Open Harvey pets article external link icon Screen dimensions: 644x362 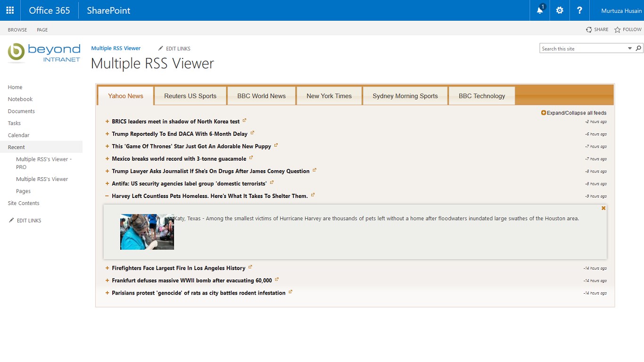click(313, 195)
